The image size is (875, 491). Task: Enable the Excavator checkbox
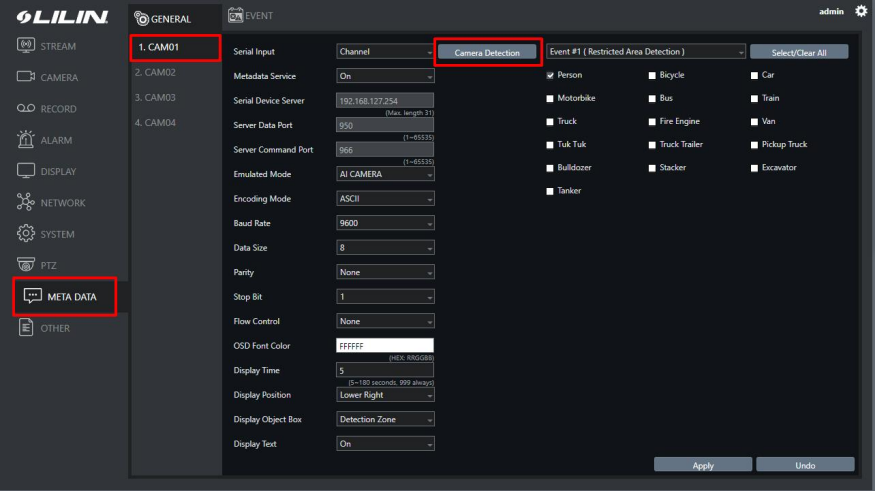coord(754,168)
